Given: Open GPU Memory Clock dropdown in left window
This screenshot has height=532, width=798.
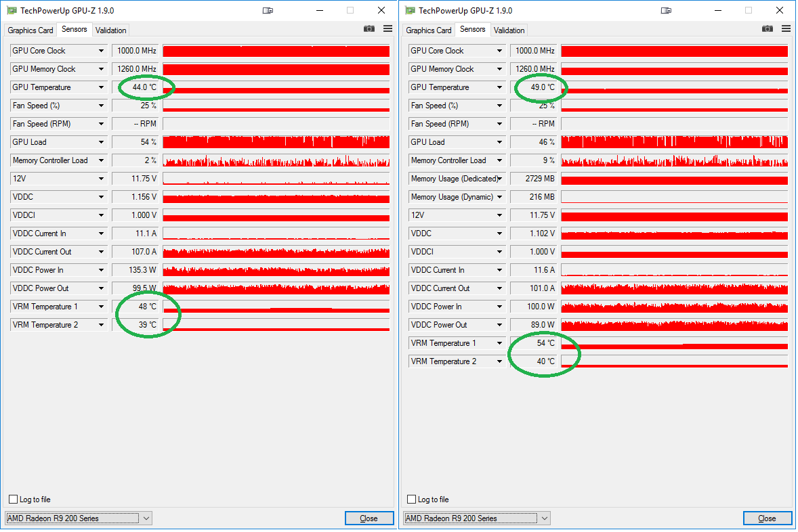Looking at the screenshot, I should pyautogui.click(x=102, y=69).
